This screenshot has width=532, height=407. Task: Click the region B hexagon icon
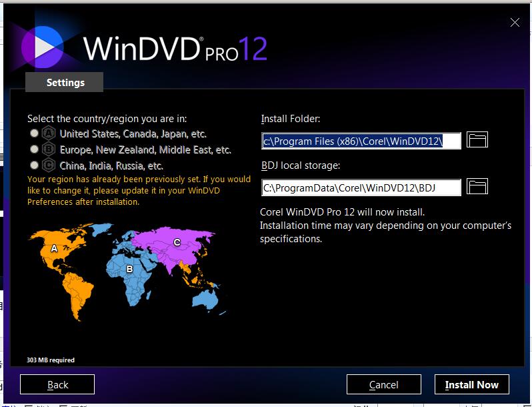pyautogui.click(x=49, y=149)
